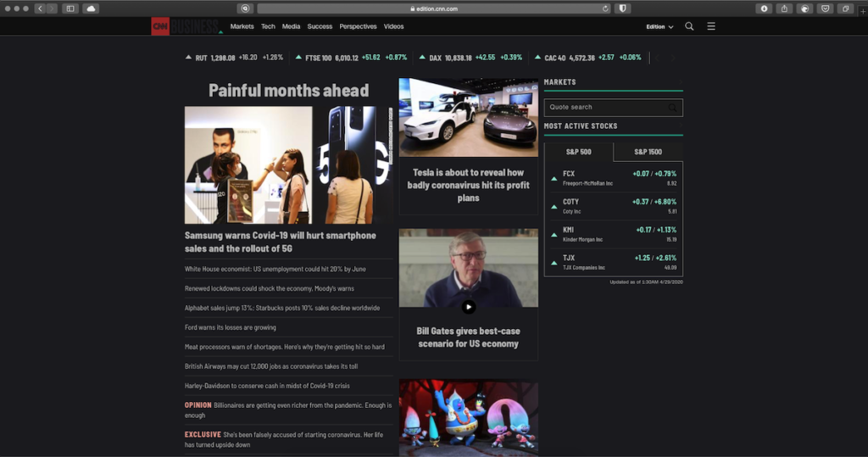The image size is (868, 457).
Task: Reload the page from the address bar
Action: pos(605,8)
